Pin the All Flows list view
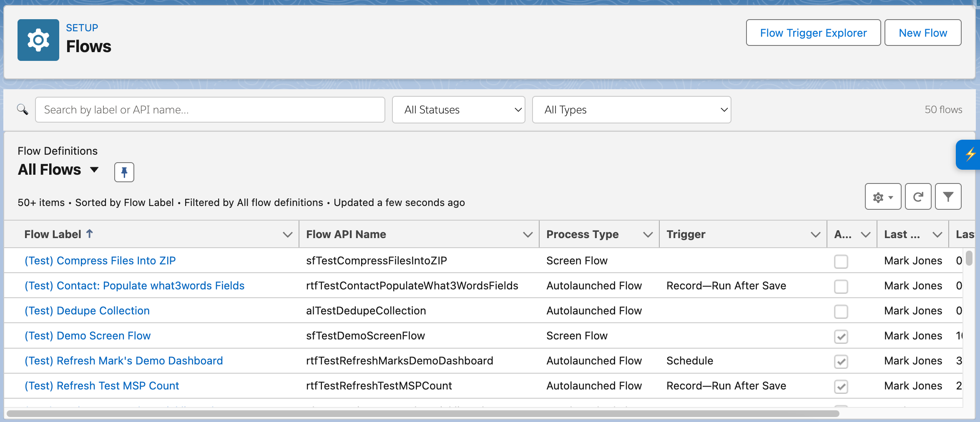Viewport: 980px width, 422px height. (x=124, y=172)
